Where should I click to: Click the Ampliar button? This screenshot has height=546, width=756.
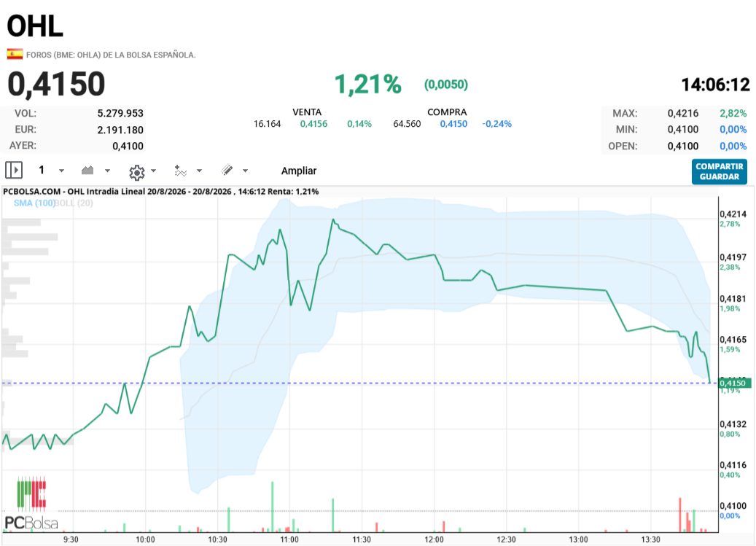299,171
